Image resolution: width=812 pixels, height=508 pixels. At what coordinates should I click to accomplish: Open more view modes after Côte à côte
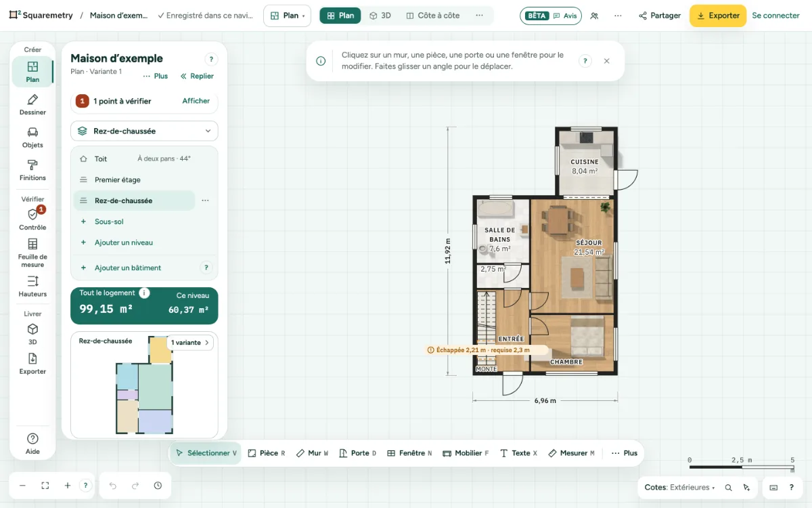coord(479,16)
